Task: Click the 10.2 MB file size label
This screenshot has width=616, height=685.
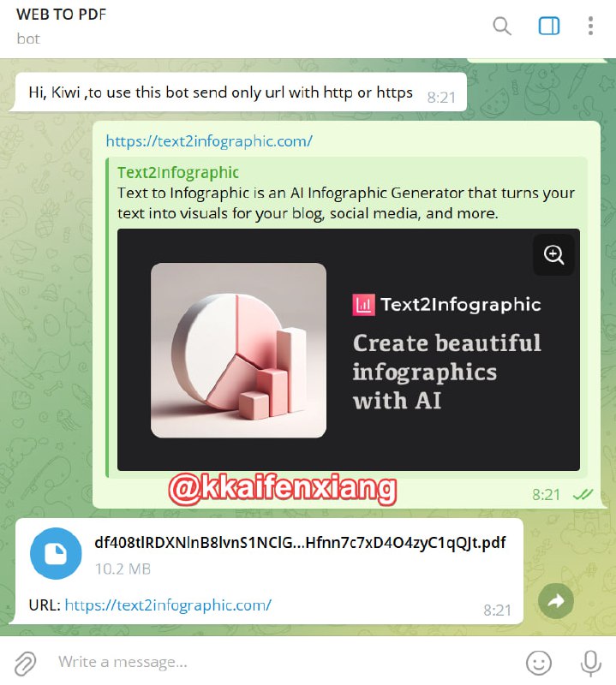Action: point(123,569)
